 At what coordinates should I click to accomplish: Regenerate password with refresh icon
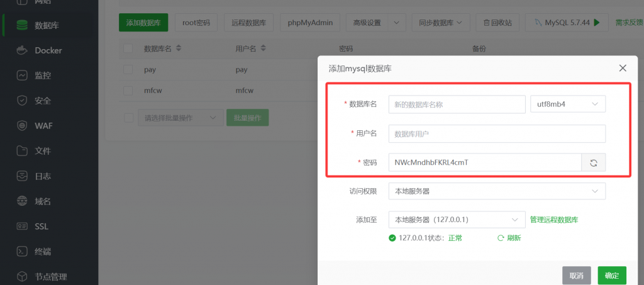[x=593, y=163]
